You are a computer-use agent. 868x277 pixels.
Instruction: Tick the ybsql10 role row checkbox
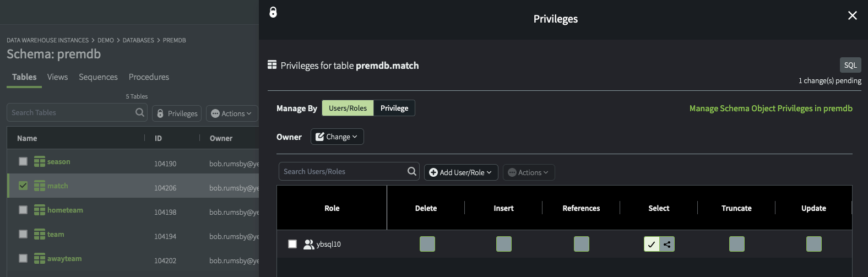pos(292,244)
